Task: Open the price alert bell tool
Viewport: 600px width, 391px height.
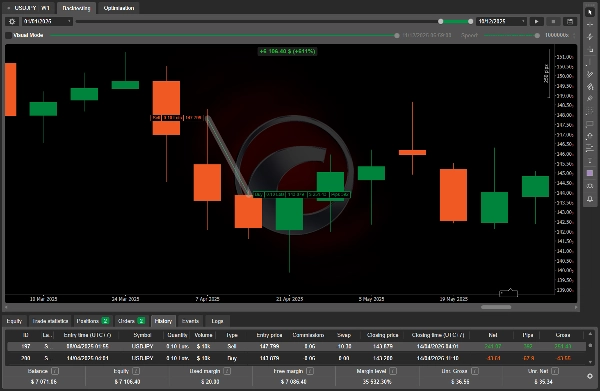Action: (590, 199)
